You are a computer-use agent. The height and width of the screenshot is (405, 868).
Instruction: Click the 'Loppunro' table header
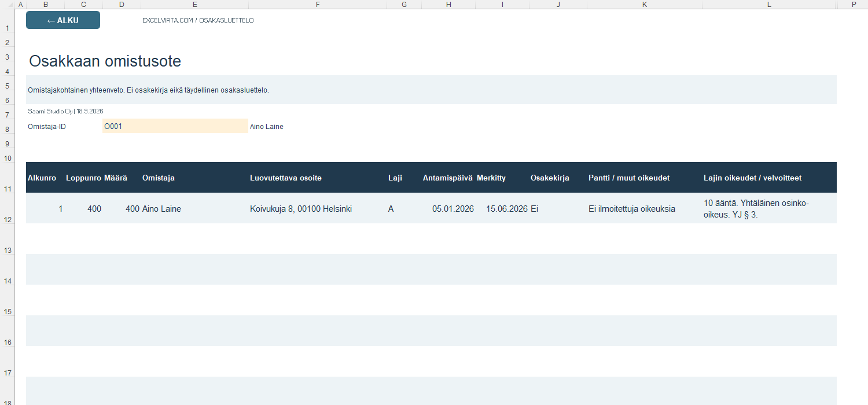(x=84, y=178)
